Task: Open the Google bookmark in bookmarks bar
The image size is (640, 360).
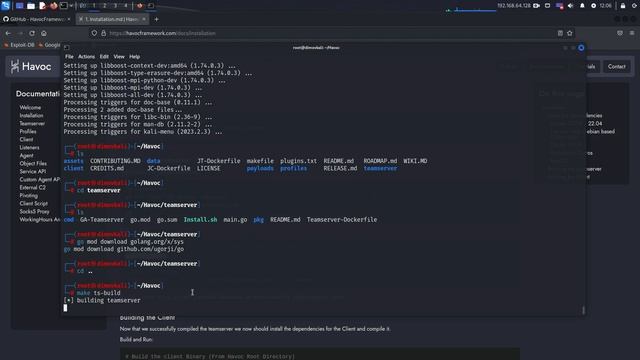Action: click(x=49, y=45)
